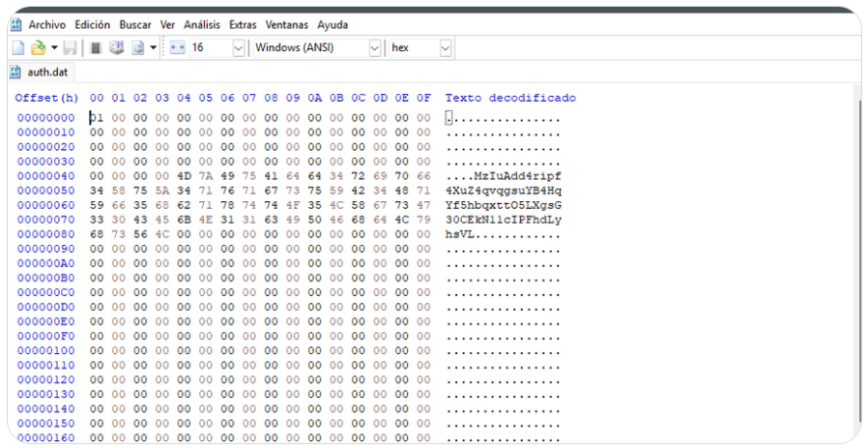Open the Windows (ANSI) charset dropdown
Screen dimensions: 868x448
[x=375, y=47]
